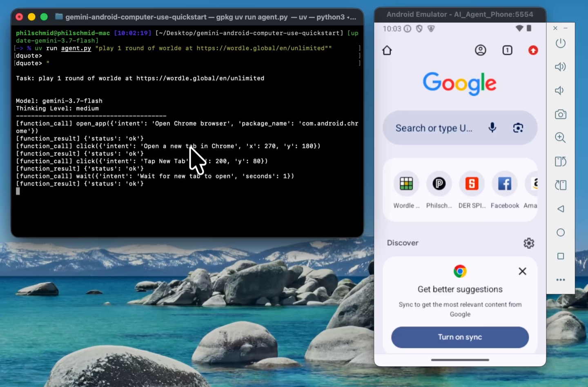Click the emulator power button

point(561,43)
